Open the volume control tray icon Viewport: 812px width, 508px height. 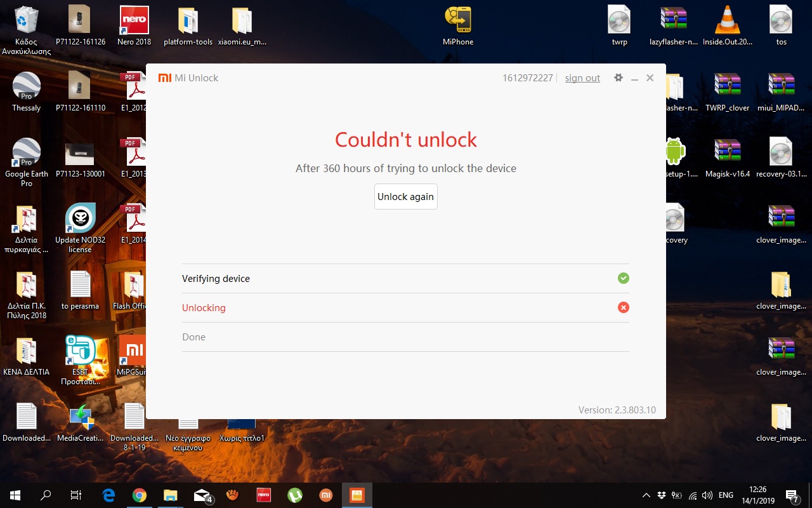pos(707,495)
